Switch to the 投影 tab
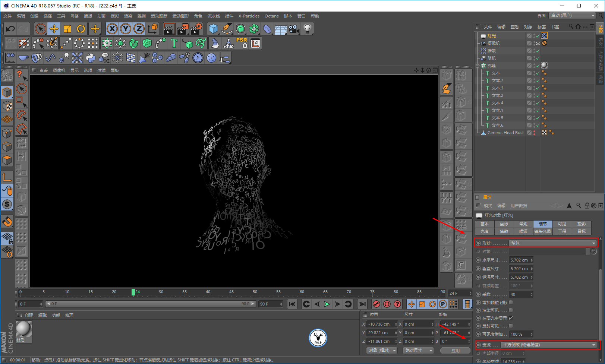Screen dimensions: 605x364 pos(581,224)
